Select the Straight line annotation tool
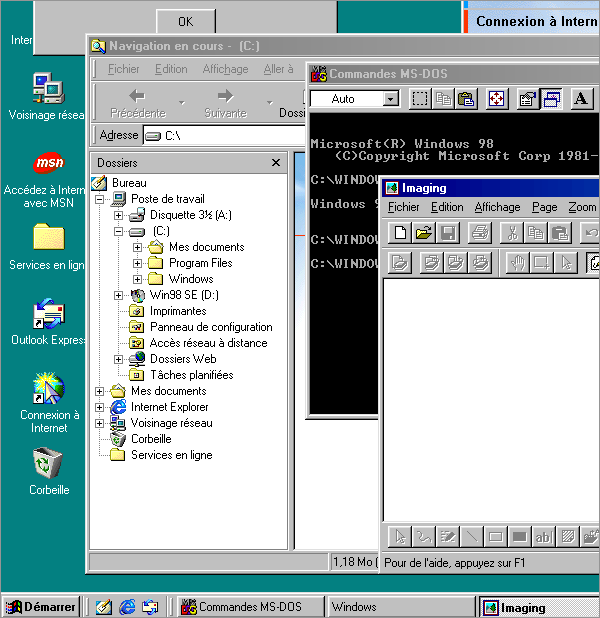 (471, 537)
